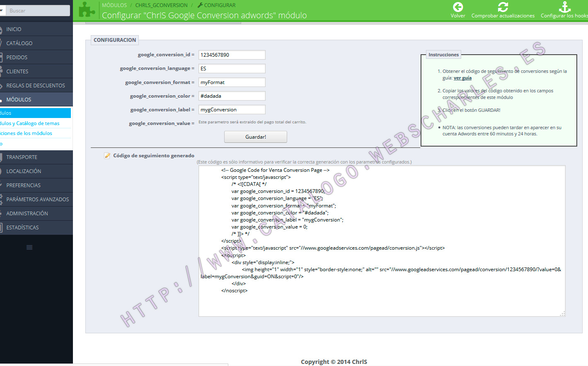Edit the google_conversion_label field
The height and width of the screenshot is (366, 588).
click(x=232, y=110)
